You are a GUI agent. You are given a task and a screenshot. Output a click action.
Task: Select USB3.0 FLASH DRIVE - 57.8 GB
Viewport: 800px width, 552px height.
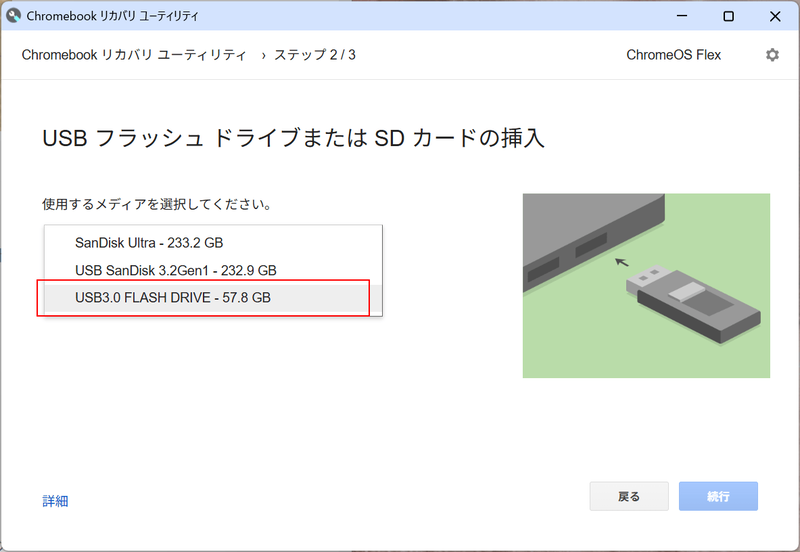[x=213, y=298]
